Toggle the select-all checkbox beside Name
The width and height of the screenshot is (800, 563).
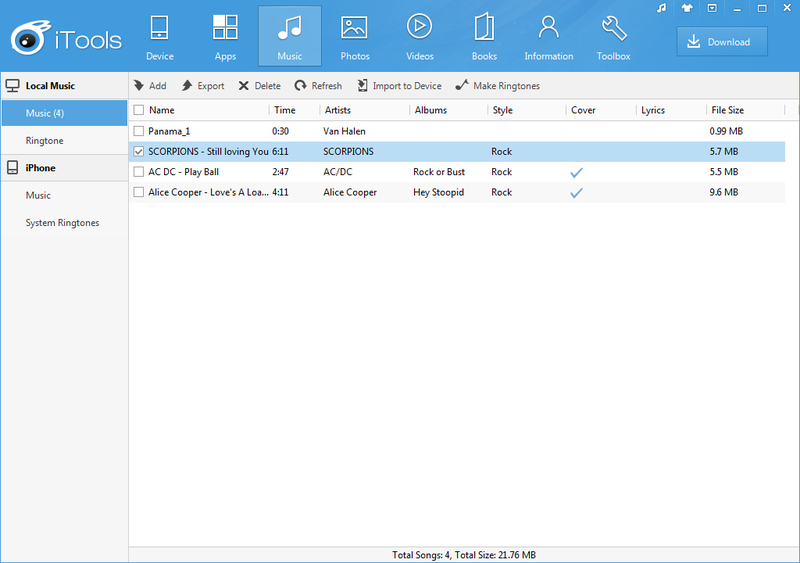tap(138, 110)
